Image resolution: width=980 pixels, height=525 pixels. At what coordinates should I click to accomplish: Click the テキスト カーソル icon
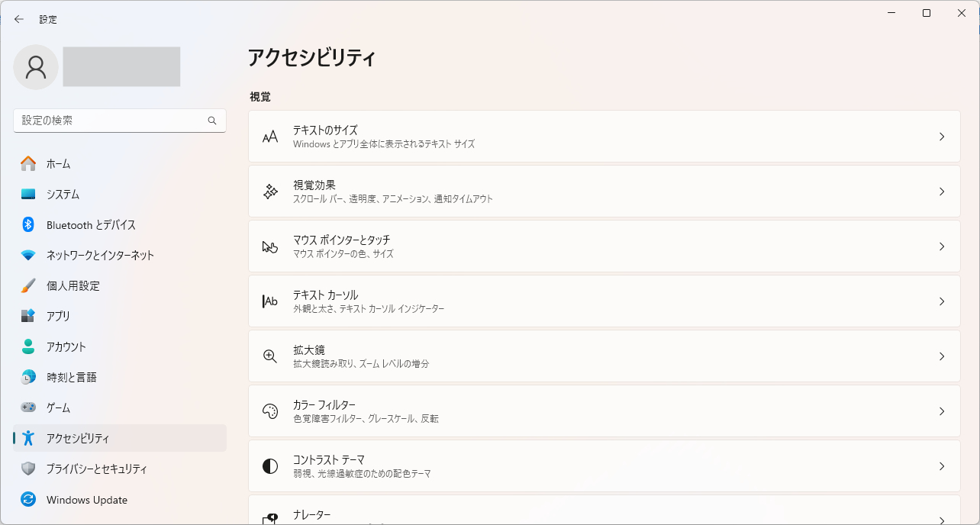[269, 301]
